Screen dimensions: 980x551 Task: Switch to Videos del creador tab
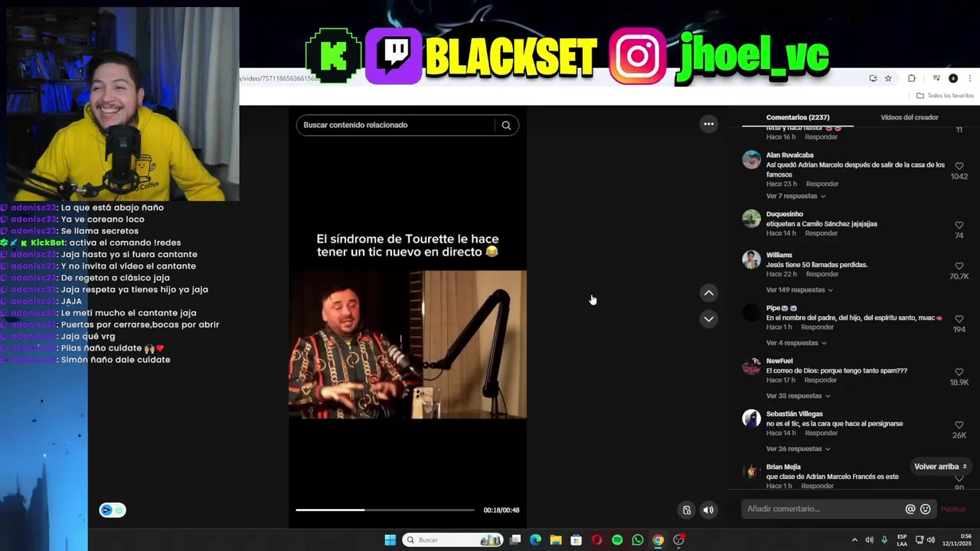[x=910, y=118]
